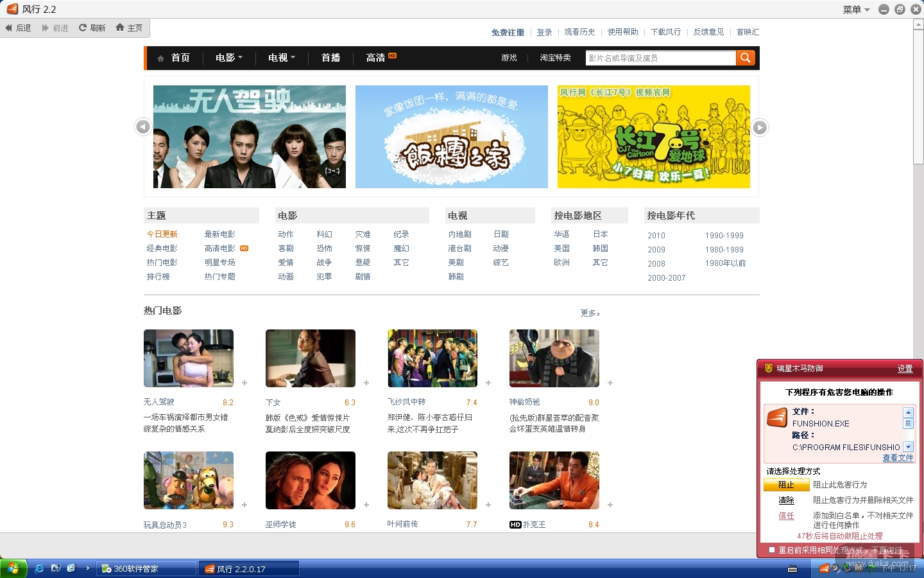This screenshot has width=924, height=578.
Task: Switch to the 首播 navigation tab
Action: pyautogui.click(x=330, y=58)
